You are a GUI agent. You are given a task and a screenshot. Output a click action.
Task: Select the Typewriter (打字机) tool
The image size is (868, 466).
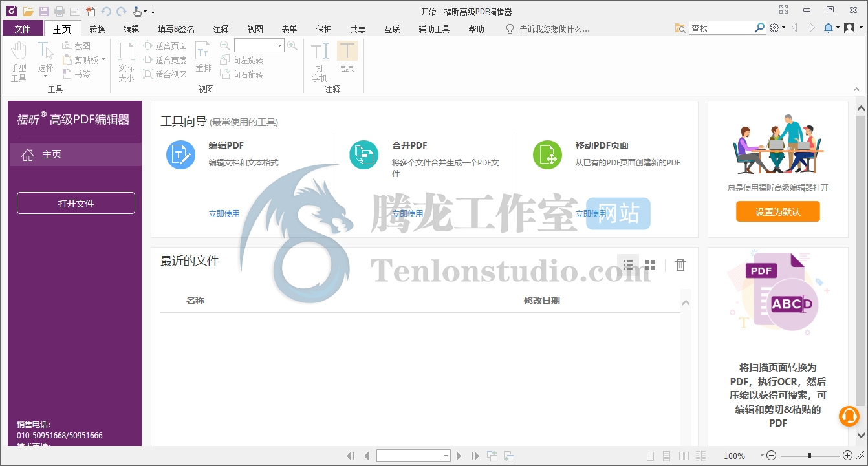tap(320, 62)
